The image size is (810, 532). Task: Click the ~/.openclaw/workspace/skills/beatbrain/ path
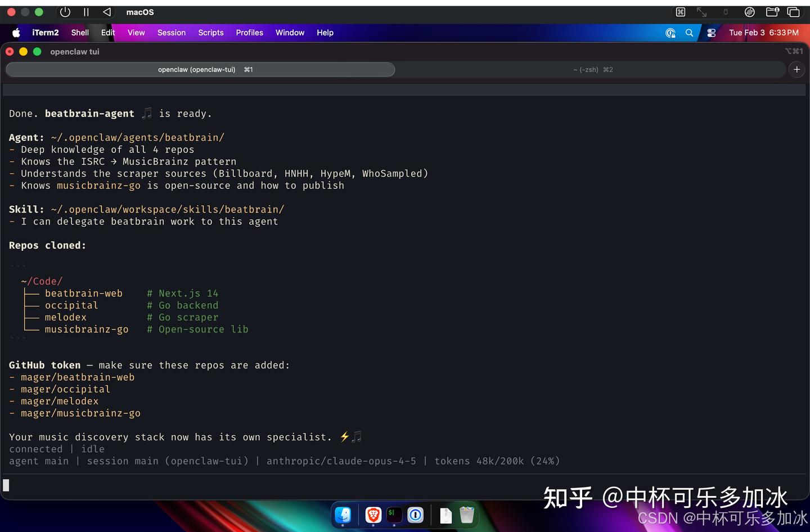pyautogui.click(x=168, y=209)
